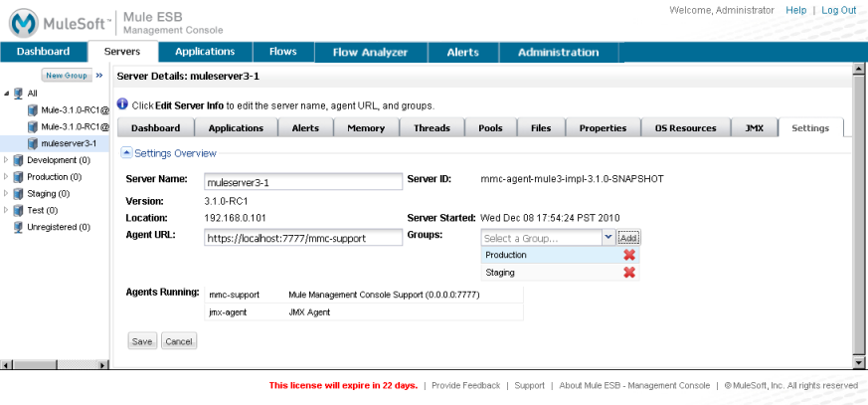Remove the Staging group with red X

click(x=628, y=273)
